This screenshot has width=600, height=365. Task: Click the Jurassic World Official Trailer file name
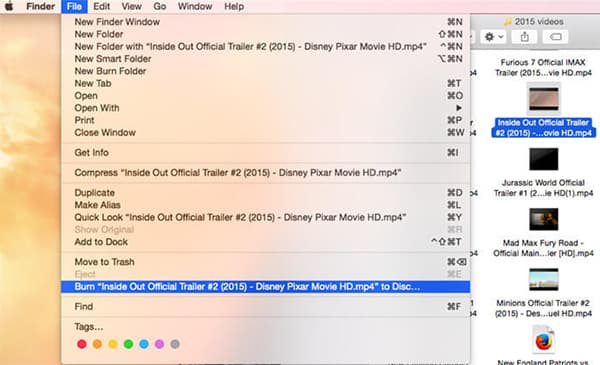tap(543, 188)
